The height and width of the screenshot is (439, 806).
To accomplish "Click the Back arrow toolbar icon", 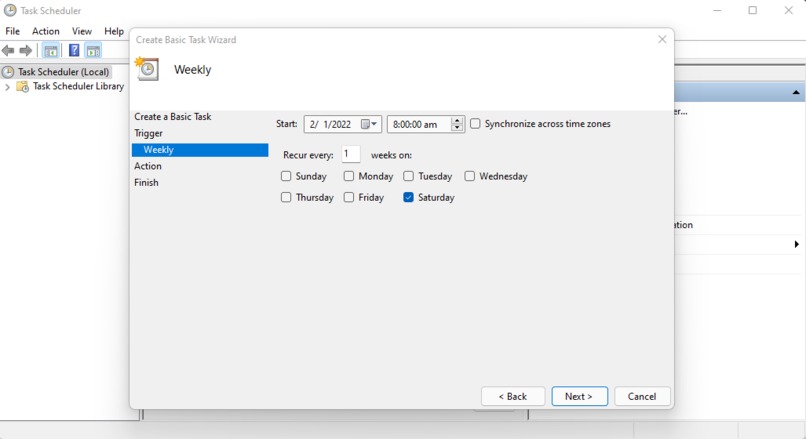I will tap(8, 50).
